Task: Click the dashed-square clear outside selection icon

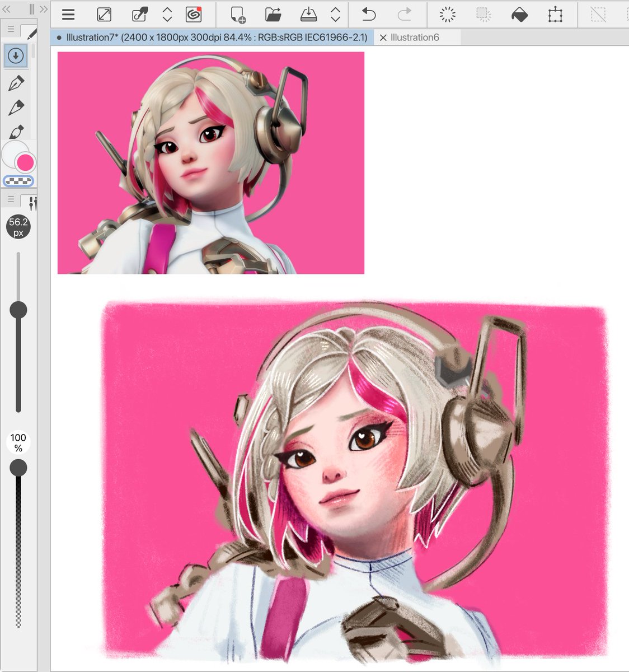Action: pyautogui.click(x=484, y=15)
